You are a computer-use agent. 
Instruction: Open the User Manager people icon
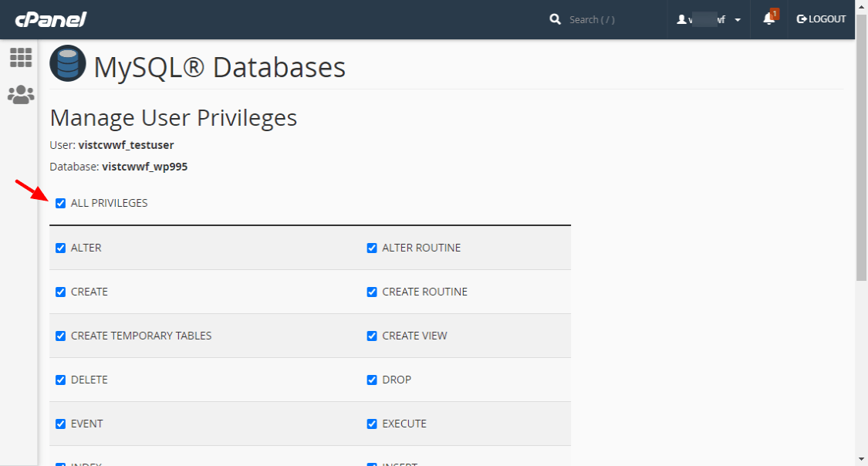pos(21,95)
